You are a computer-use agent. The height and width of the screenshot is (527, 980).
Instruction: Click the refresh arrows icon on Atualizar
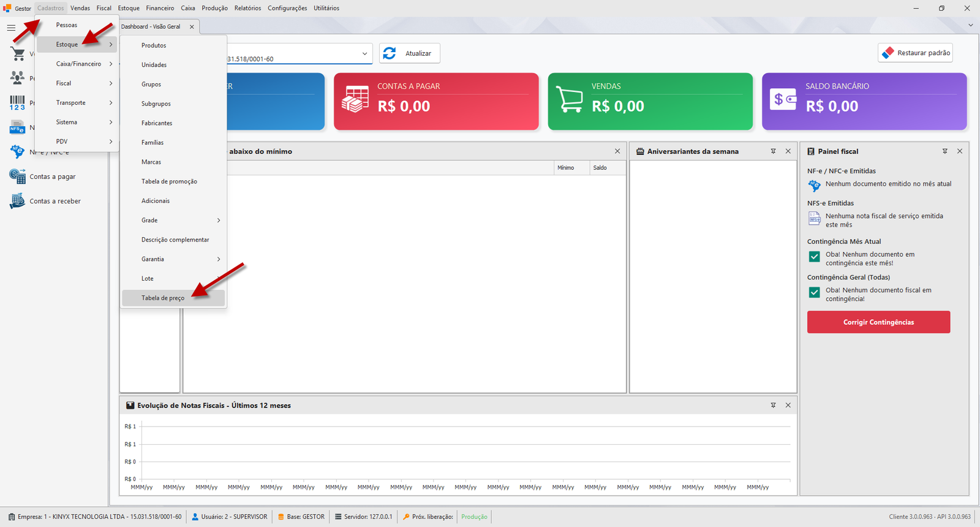[390, 53]
